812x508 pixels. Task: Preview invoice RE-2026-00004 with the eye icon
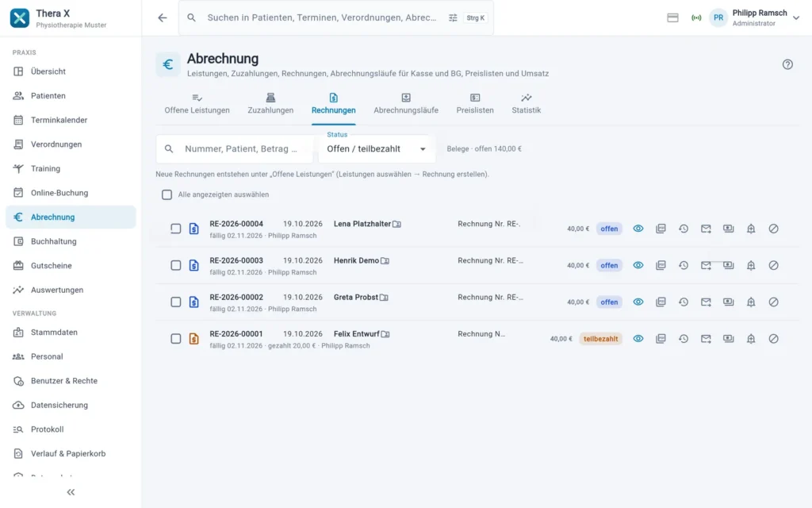[x=638, y=229]
